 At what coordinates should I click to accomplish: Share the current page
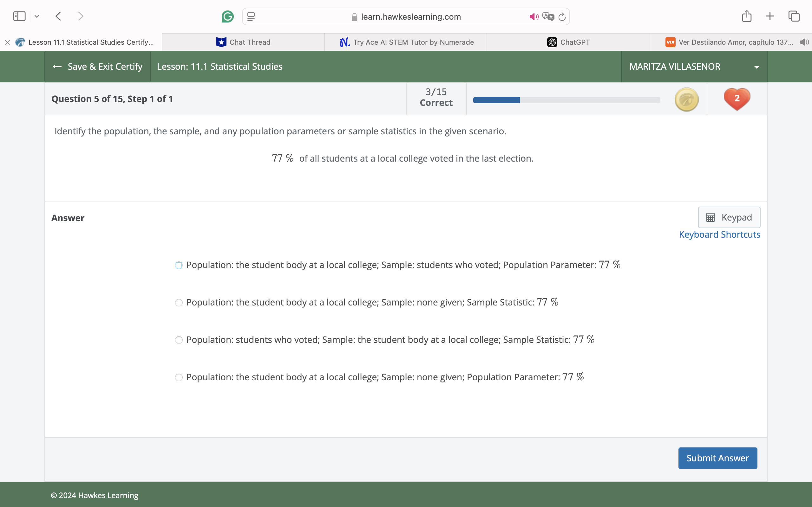tap(747, 16)
